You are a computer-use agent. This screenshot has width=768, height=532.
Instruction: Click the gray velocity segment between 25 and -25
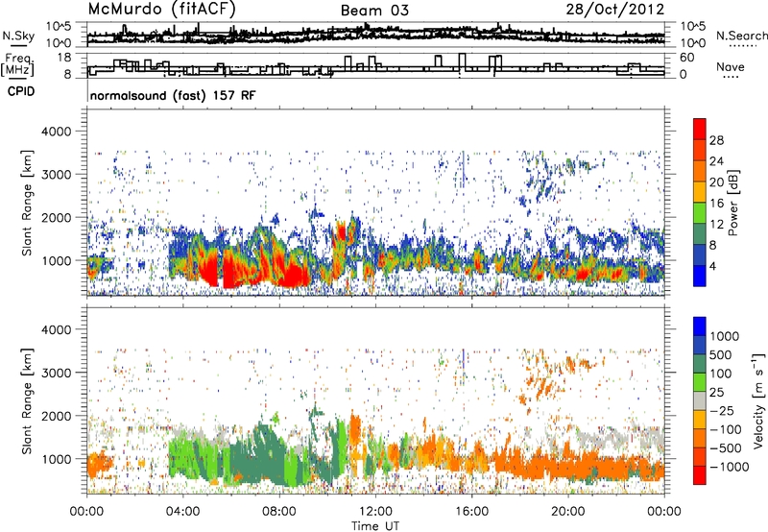point(700,401)
